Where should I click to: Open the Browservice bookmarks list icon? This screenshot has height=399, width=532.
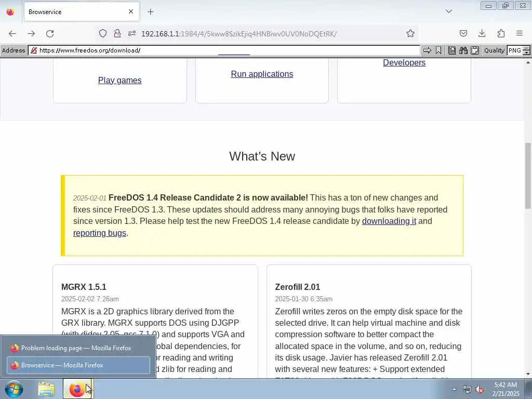tap(452, 50)
